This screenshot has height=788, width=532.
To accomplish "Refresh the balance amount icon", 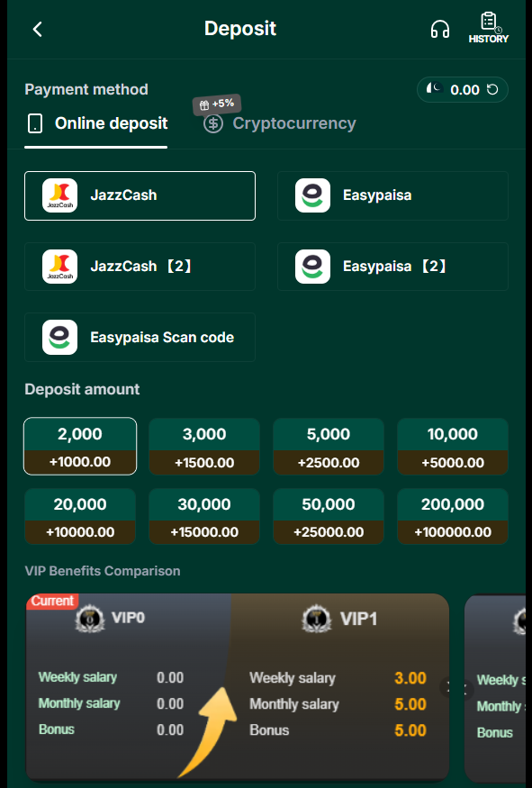I will click(492, 89).
